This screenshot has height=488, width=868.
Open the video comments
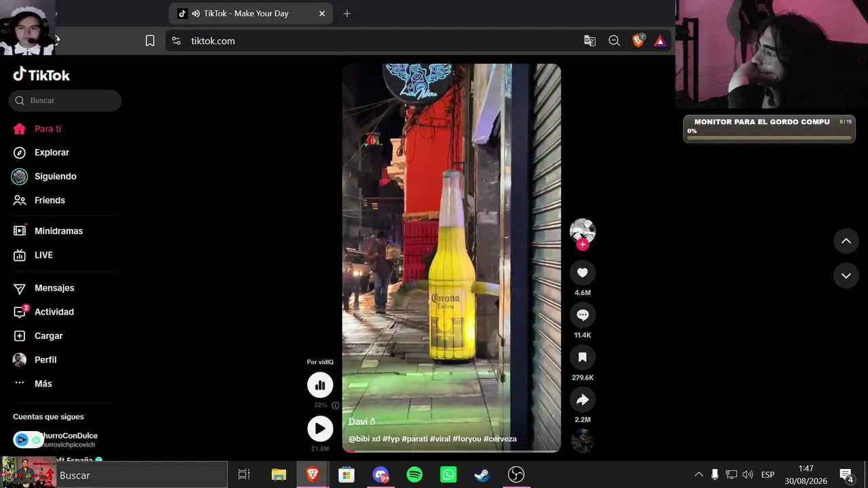(583, 315)
